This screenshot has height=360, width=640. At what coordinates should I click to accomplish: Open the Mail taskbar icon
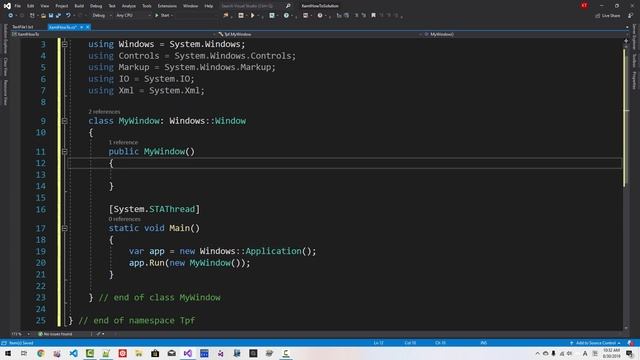171,353
